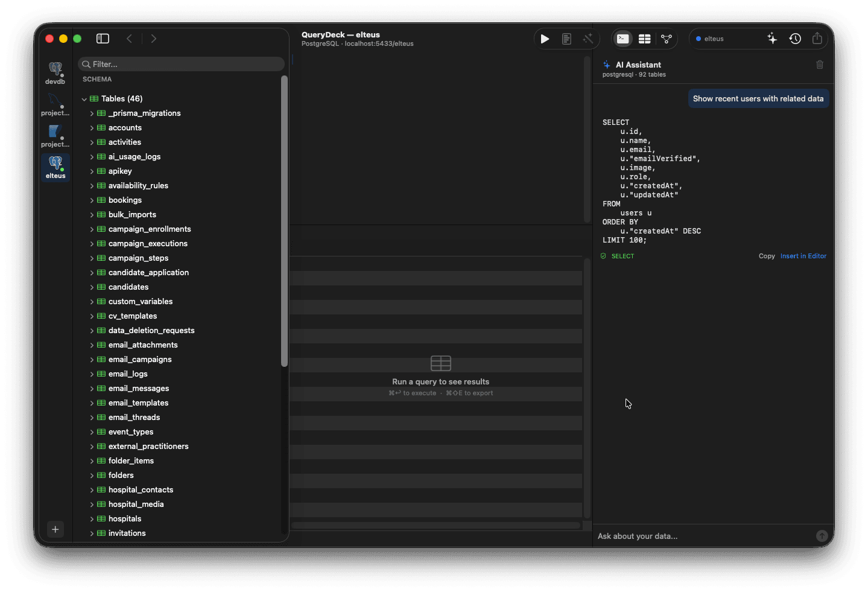This screenshot has width=868, height=592.
Task: Select the email_attachments table
Action: pyautogui.click(x=143, y=345)
